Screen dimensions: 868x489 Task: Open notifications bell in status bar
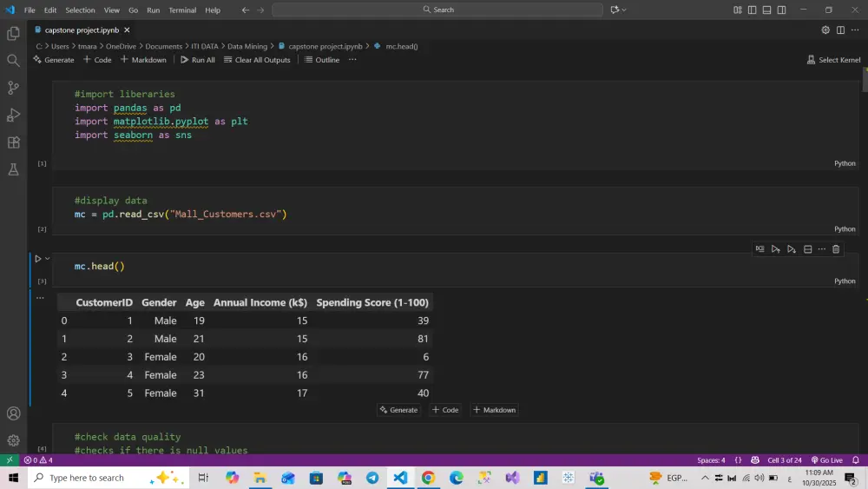855,460
